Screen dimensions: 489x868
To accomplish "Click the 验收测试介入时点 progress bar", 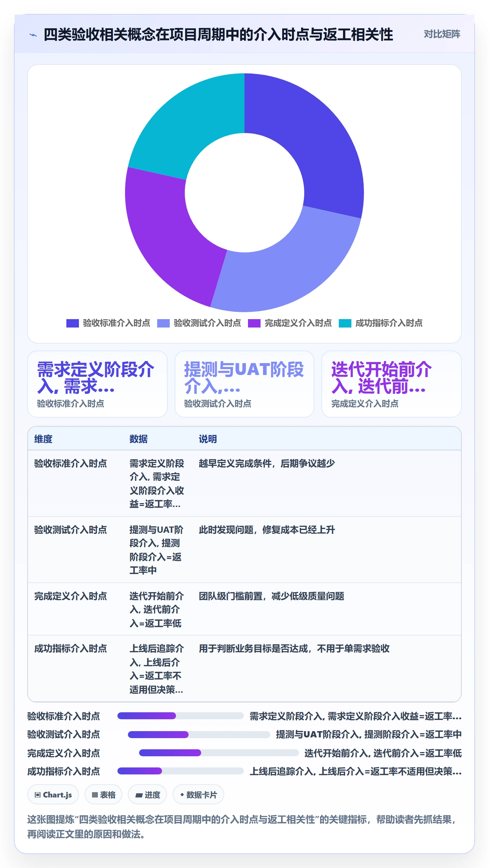I will 199,735.
